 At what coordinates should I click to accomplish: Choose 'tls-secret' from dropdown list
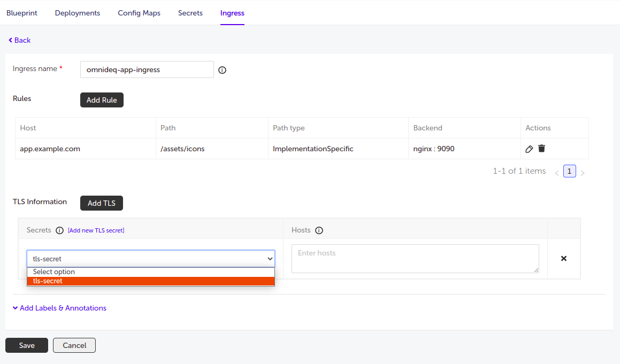pos(151,281)
